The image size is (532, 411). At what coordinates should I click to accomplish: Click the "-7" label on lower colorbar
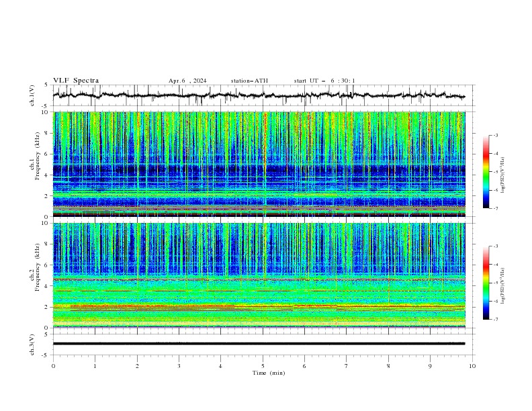click(495, 319)
